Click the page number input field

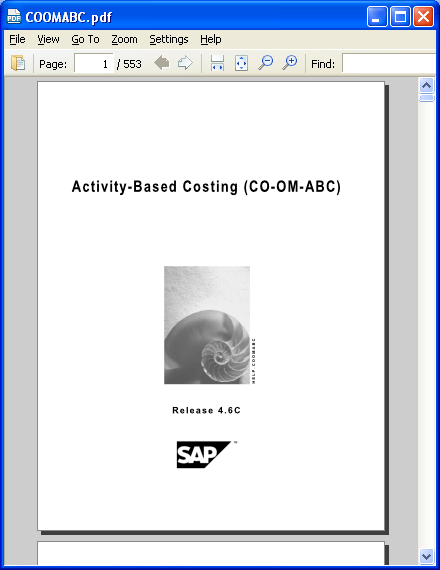coord(94,64)
